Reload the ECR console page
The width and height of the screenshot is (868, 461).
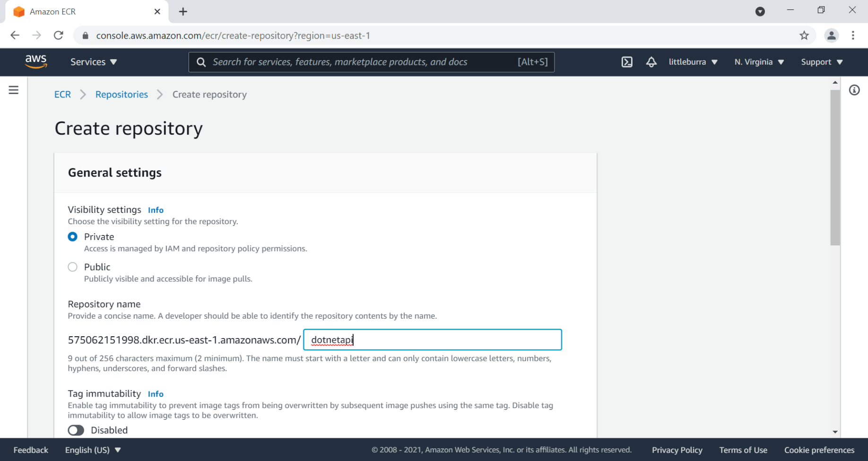tap(59, 35)
